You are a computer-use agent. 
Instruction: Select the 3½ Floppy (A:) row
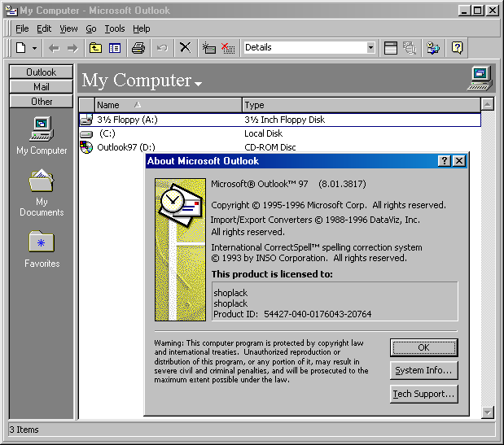(x=280, y=120)
